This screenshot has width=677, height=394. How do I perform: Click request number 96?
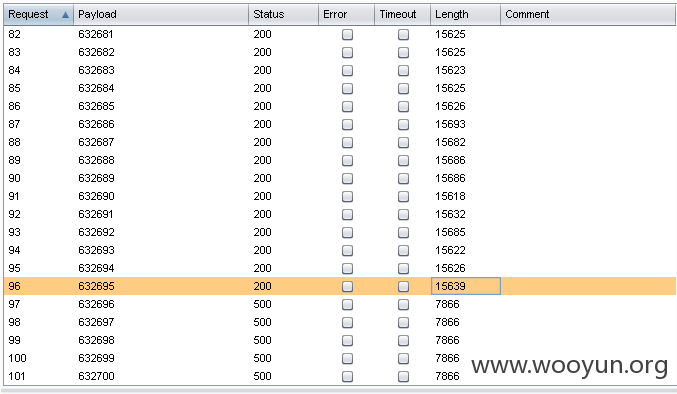pyautogui.click(x=14, y=286)
